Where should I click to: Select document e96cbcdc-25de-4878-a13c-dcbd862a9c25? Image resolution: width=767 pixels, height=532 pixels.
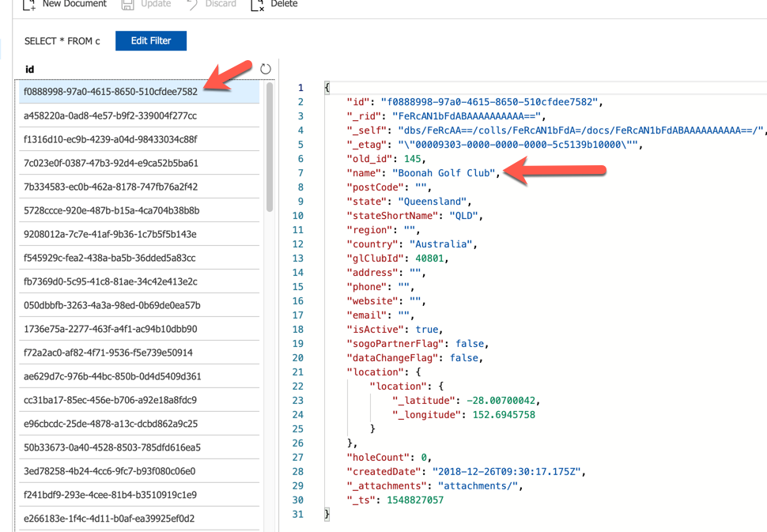(x=139, y=424)
